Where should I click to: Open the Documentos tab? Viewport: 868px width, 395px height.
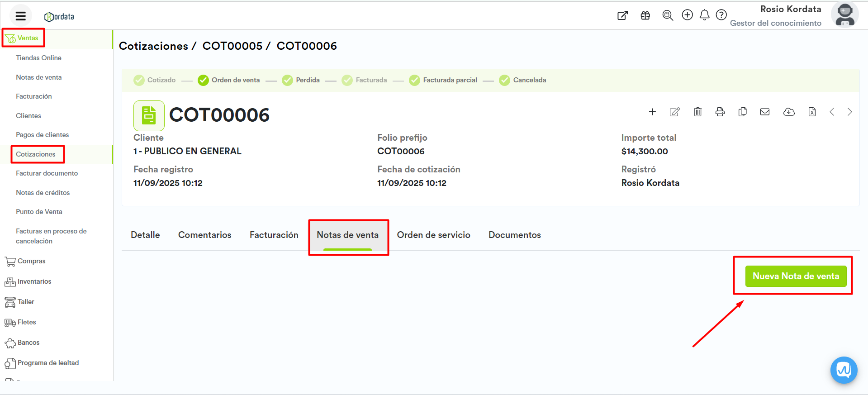pyautogui.click(x=514, y=235)
